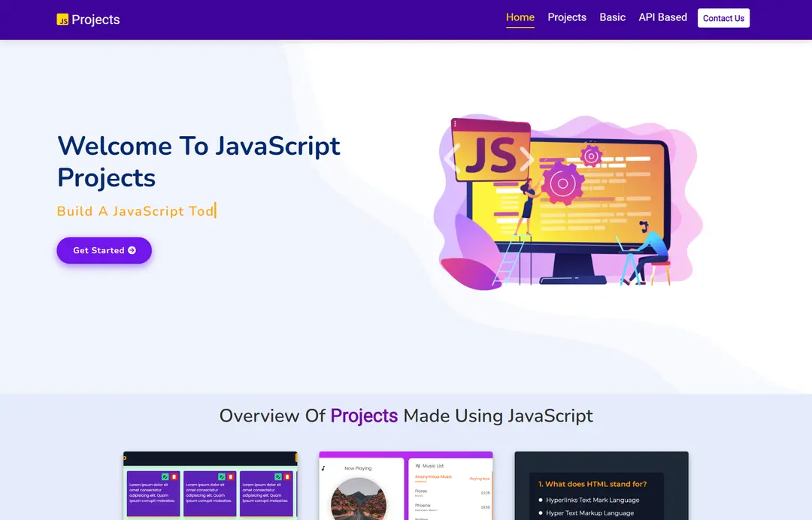Open the music player project thumbnail
The height and width of the screenshot is (520, 812).
[406, 485]
